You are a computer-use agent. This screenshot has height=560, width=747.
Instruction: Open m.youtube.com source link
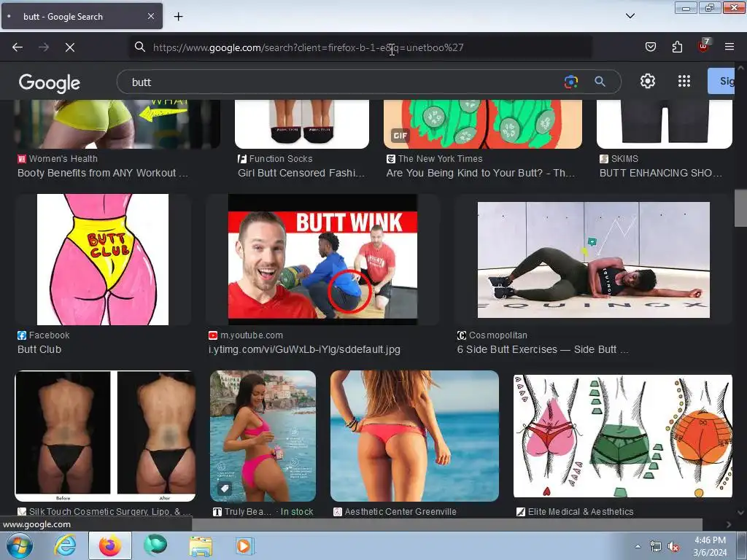[x=246, y=335]
